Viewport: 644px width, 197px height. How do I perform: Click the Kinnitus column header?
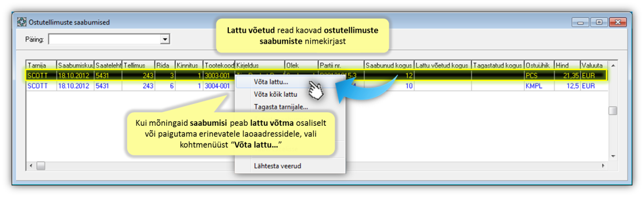click(189, 65)
